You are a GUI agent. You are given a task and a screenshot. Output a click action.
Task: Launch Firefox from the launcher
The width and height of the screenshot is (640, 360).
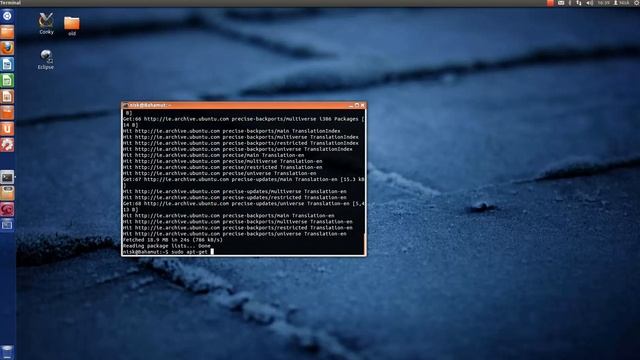[7, 48]
